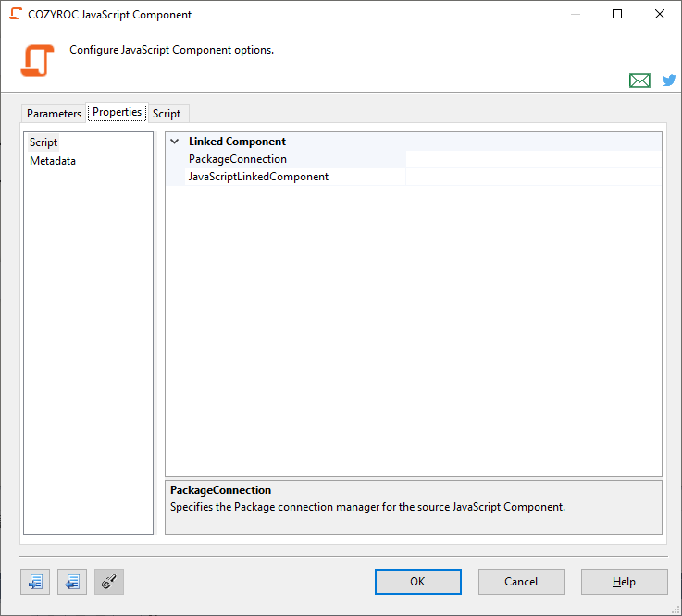Open the green email envelope icon
This screenshot has width=682, height=616.
click(x=639, y=80)
